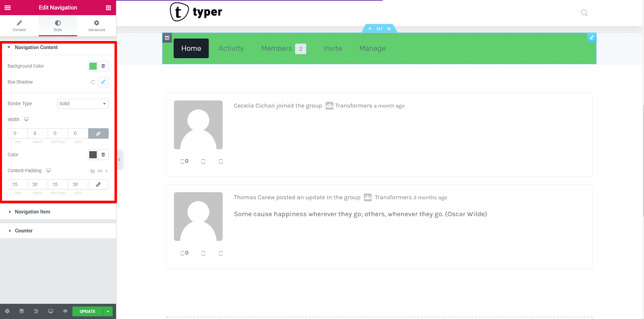Open the Navigator layers icon
Screen dimensions: 644x319
coord(22,311)
